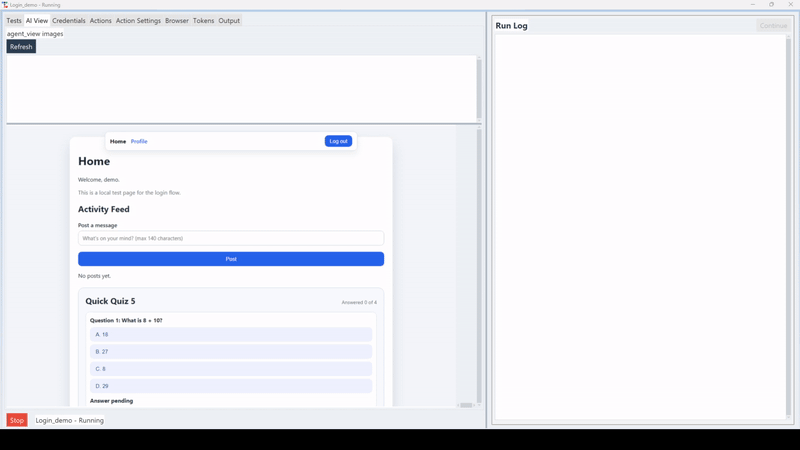Choose quiz answer A. 18

point(231,335)
